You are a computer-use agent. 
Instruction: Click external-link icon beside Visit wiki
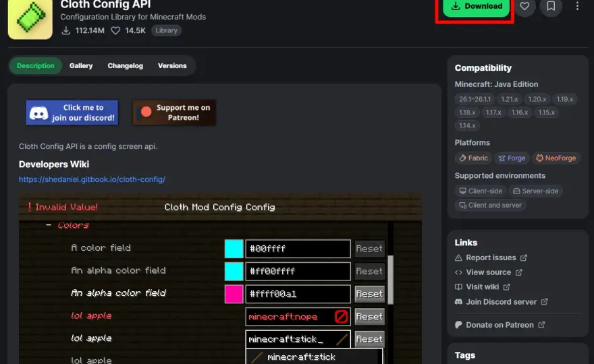[x=506, y=286]
